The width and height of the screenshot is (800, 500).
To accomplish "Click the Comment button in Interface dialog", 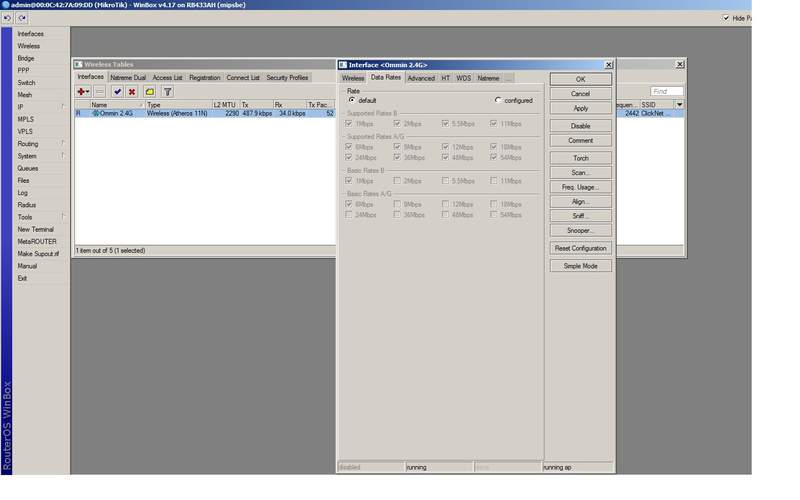I will click(581, 140).
